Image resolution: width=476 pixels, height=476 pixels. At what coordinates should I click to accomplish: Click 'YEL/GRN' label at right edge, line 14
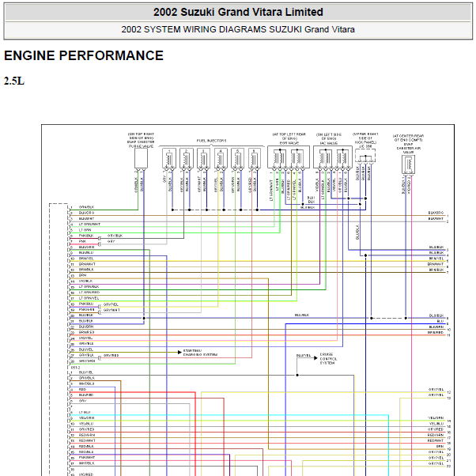pos(436,418)
